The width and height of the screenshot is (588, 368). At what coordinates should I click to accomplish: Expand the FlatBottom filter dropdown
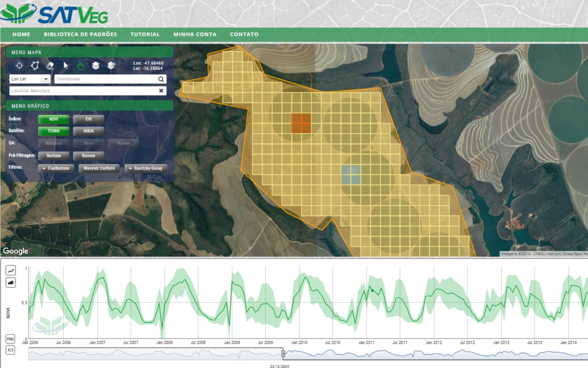(x=56, y=169)
